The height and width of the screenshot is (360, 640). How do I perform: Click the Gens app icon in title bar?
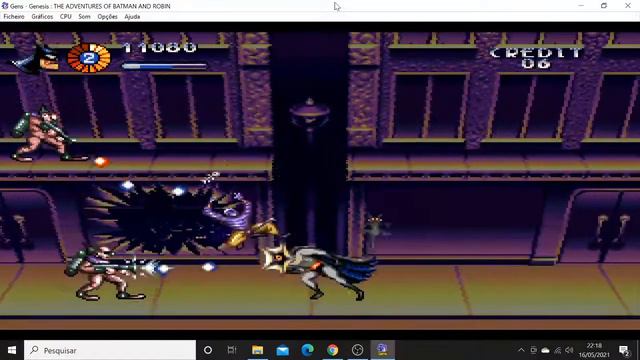click(x=5, y=6)
